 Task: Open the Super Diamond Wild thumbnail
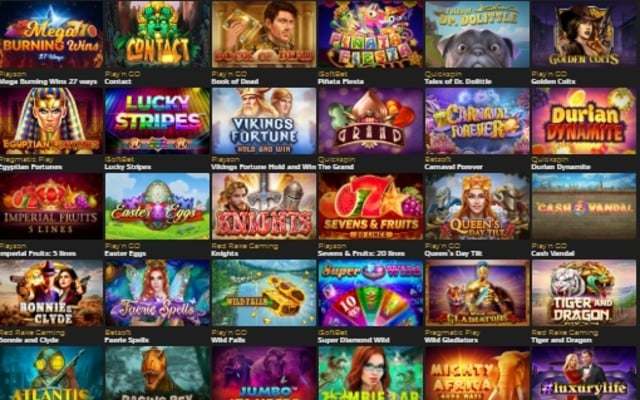click(371, 293)
